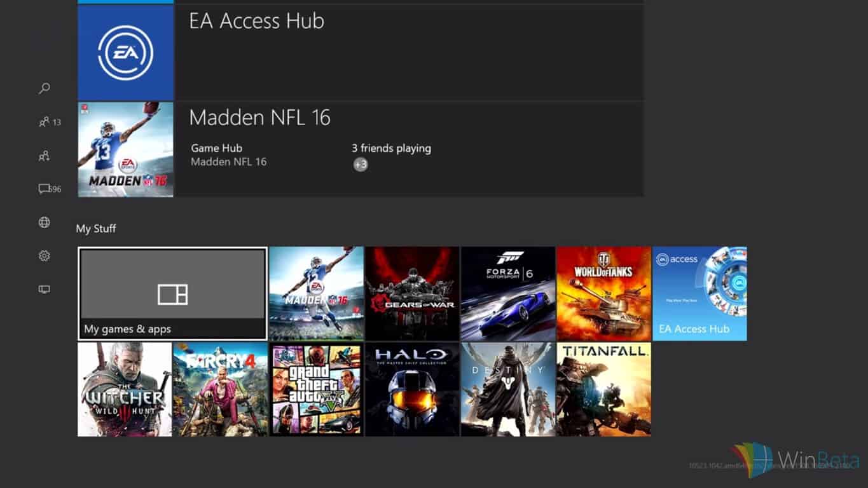Open the globe network icon in sidebar
Image resolution: width=868 pixels, height=488 pixels.
[44, 222]
